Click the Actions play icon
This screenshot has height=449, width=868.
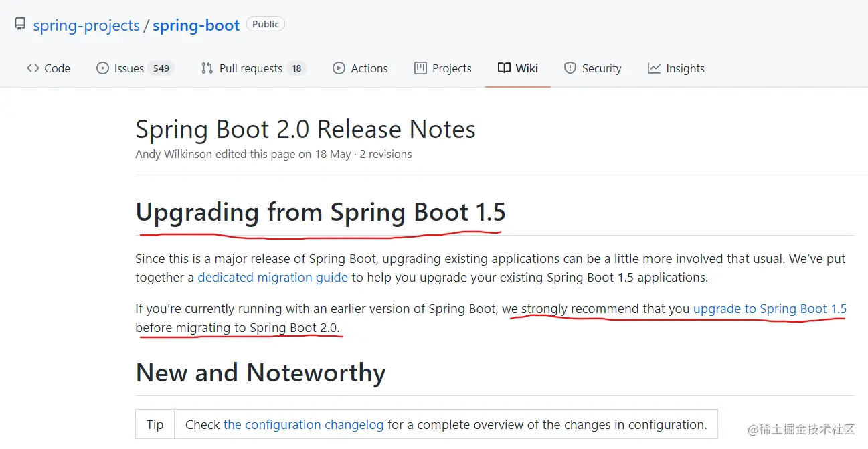[x=339, y=68]
